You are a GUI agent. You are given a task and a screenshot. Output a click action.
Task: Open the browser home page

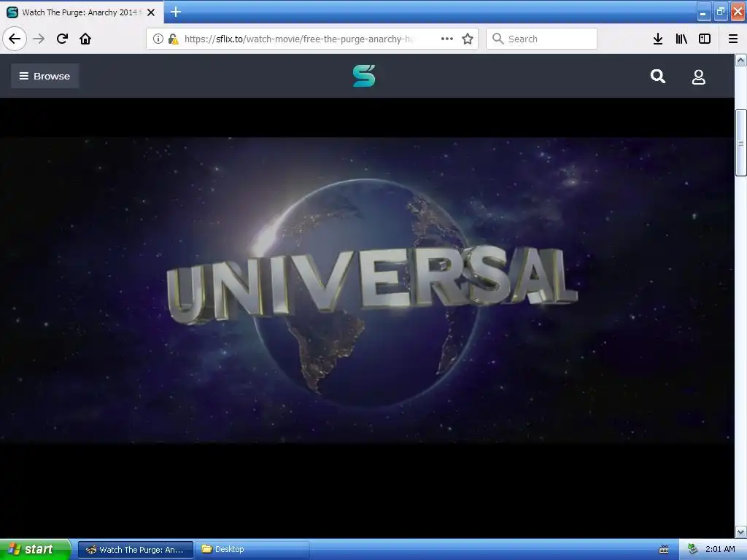click(x=85, y=39)
